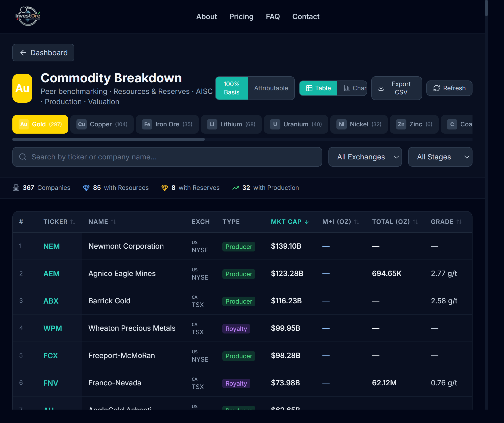Click the Export CSV button

click(397, 88)
